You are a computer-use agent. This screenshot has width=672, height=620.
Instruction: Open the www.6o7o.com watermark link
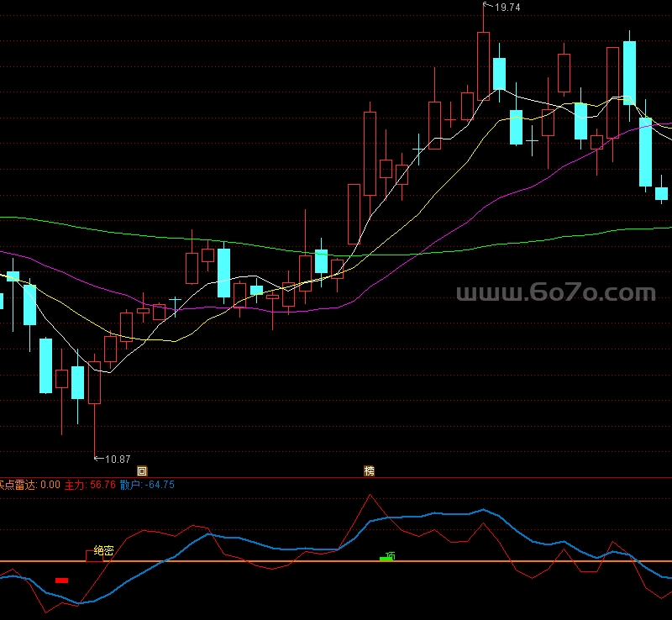pos(556,292)
